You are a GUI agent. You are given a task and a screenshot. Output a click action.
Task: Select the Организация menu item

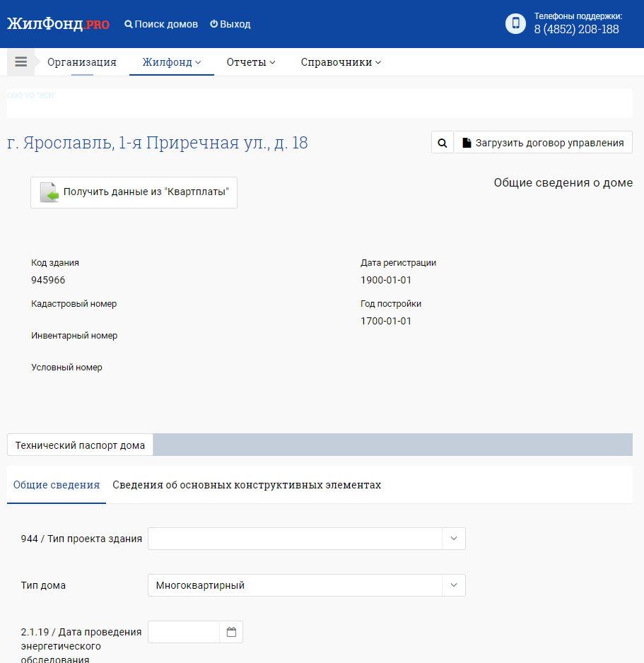pyautogui.click(x=82, y=62)
